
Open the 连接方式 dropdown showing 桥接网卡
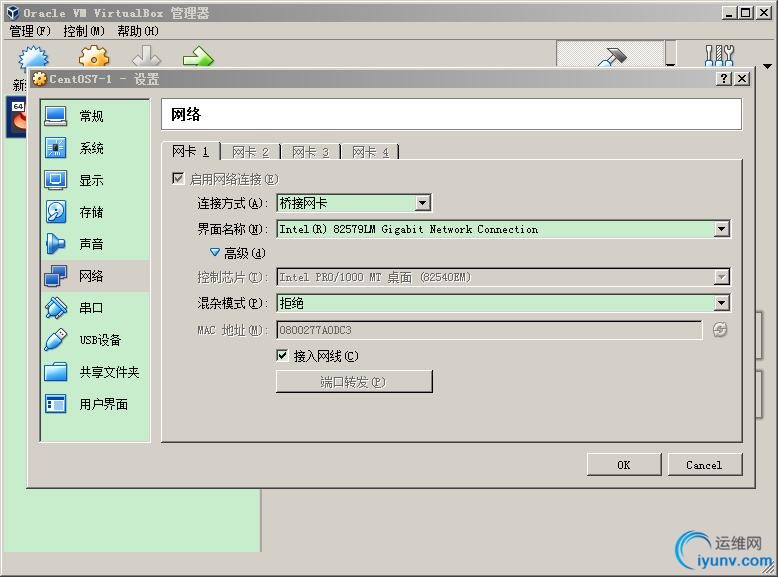[x=354, y=202]
